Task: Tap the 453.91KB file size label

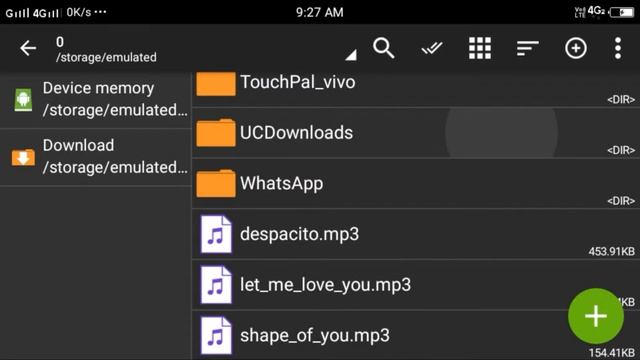Action: (x=611, y=251)
